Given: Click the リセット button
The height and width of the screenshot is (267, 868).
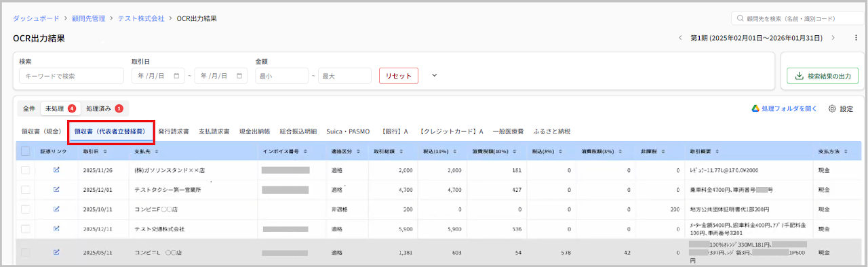Looking at the screenshot, I should 399,76.
